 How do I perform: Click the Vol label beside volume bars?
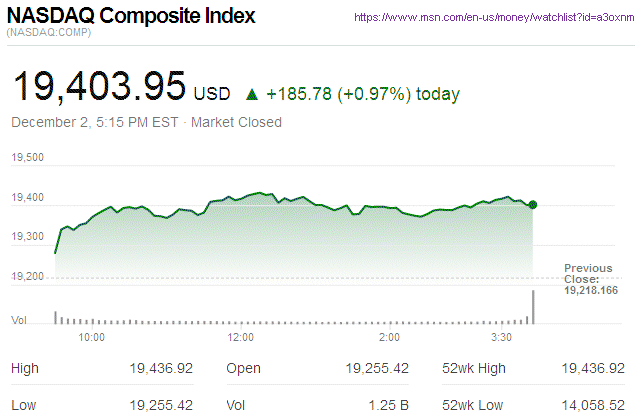click(x=19, y=320)
